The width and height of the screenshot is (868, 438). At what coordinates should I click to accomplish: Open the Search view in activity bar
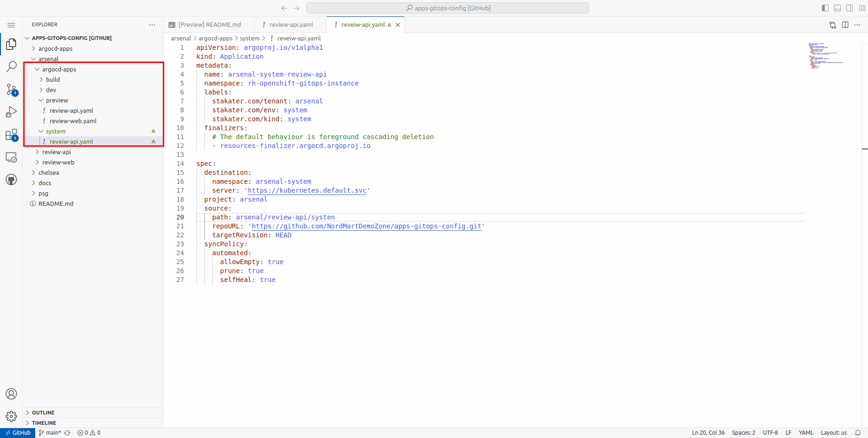[11, 67]
